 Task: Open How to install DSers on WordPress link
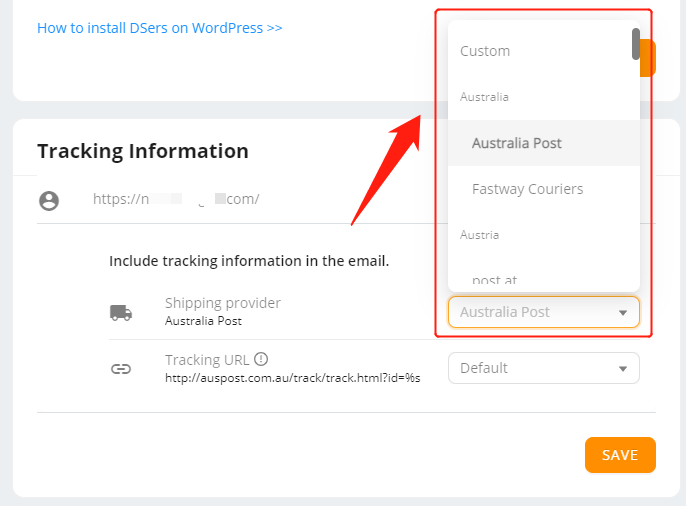160,28
